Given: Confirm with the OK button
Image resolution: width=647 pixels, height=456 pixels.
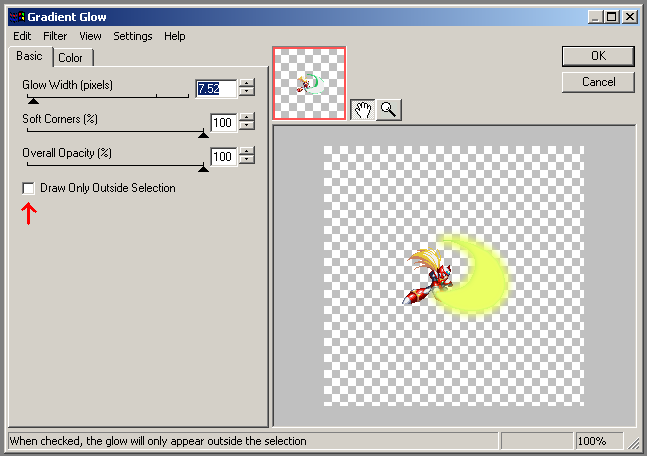Looking at the screenshot, I should click(x=598, y=56).
